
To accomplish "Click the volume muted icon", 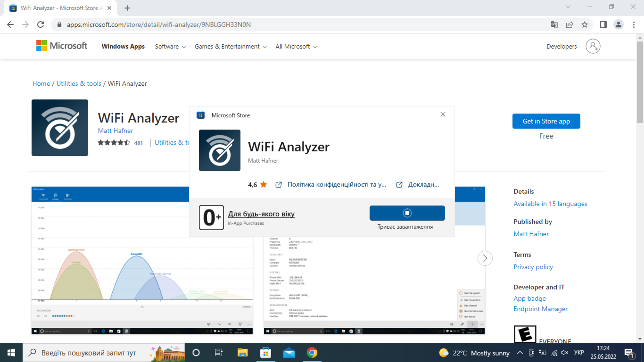I will [565, 353].
